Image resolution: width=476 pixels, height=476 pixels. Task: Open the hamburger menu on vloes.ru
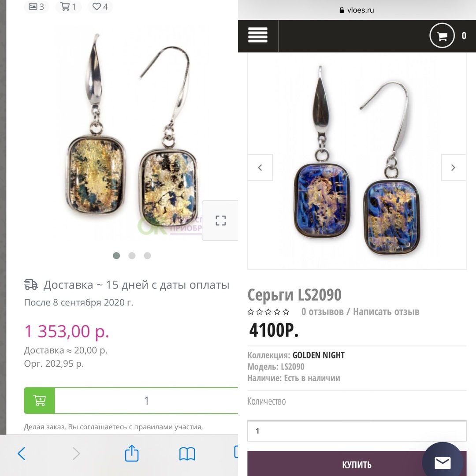point(258,35)
